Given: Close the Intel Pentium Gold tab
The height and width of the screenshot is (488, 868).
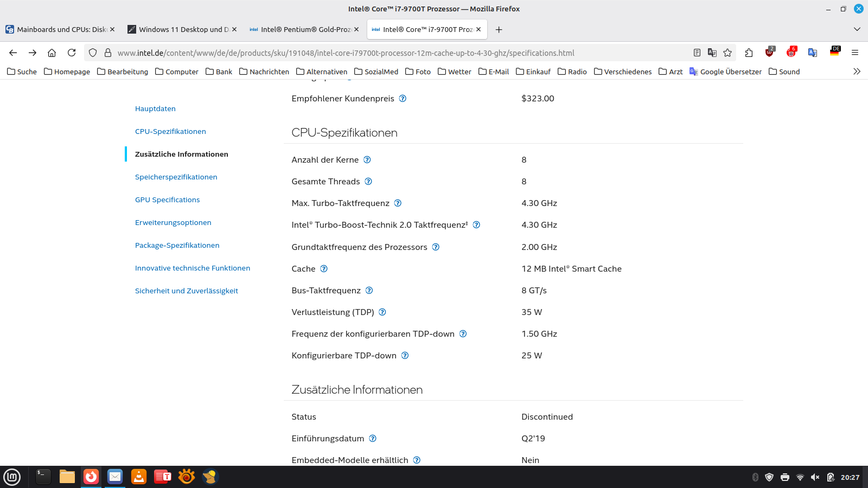Looking at the screenshot, I should (356, 29).
